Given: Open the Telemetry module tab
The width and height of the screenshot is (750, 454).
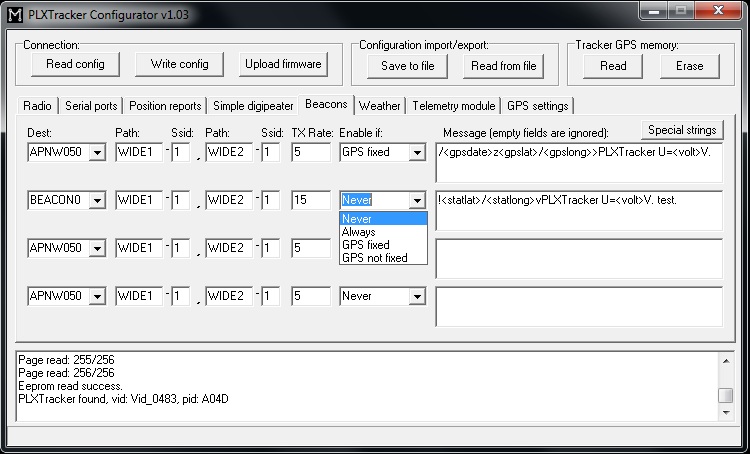Looking at the screenshot, I should pyautogui.click(x=453, y=106).
